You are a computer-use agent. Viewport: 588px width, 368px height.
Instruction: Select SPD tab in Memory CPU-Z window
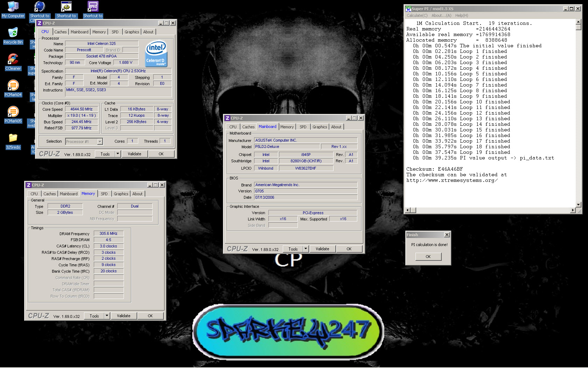104,194
